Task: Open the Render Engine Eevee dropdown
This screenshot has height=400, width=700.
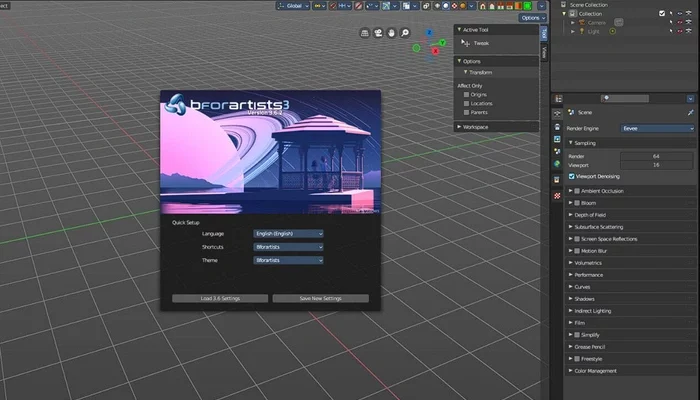Action: click(657, 129)
